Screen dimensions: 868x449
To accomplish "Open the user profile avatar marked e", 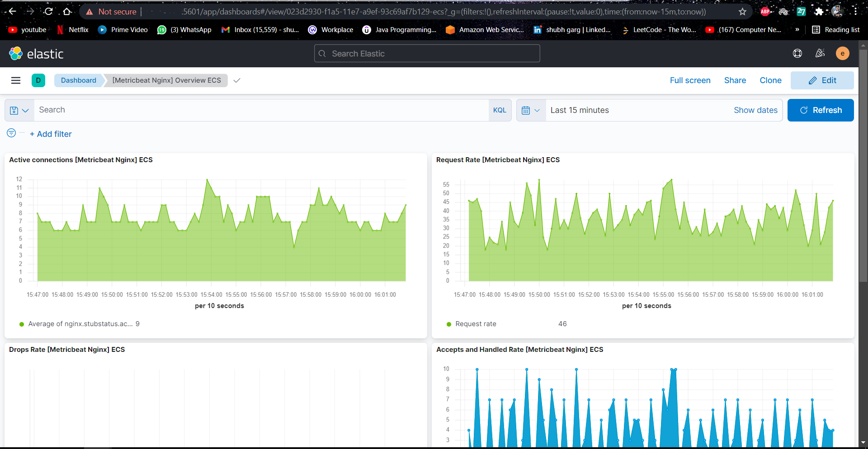I will click(x=843, y=53).
